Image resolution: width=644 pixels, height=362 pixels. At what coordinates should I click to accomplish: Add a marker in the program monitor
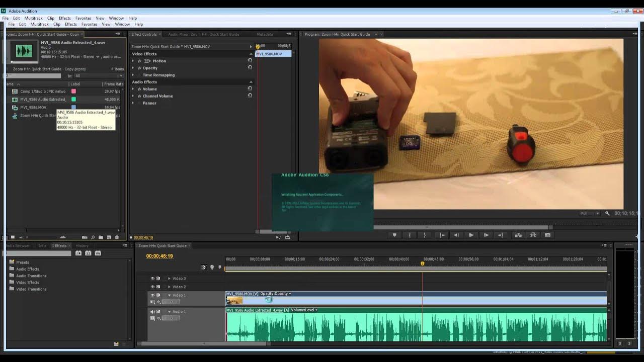click(x=394, y=235)
